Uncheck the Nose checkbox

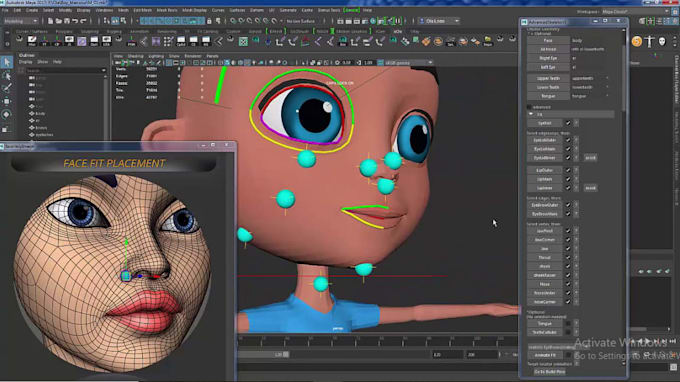click(x=568, y=284)
